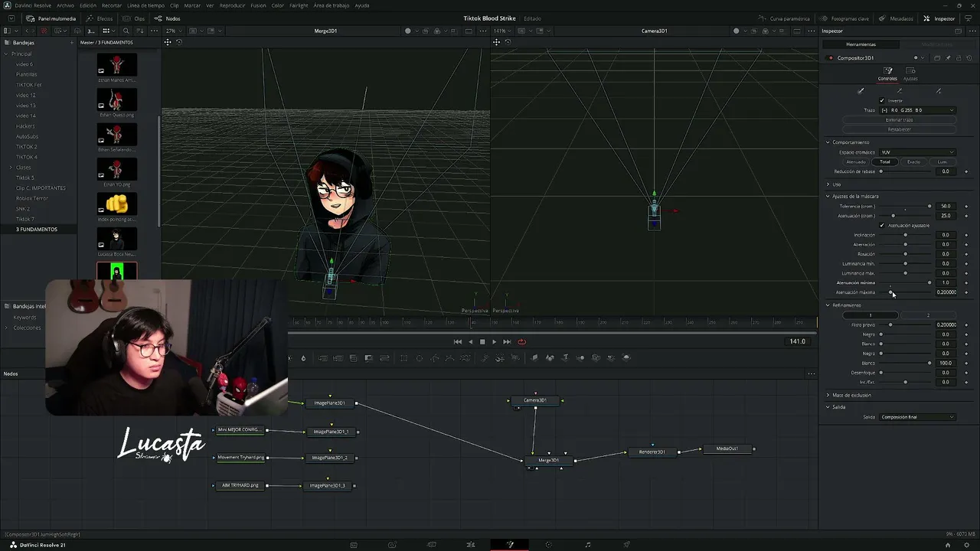The width and height of the screenshot is (980, 551).
Task: Open the Fusion menu
Action: pos(258,5)
